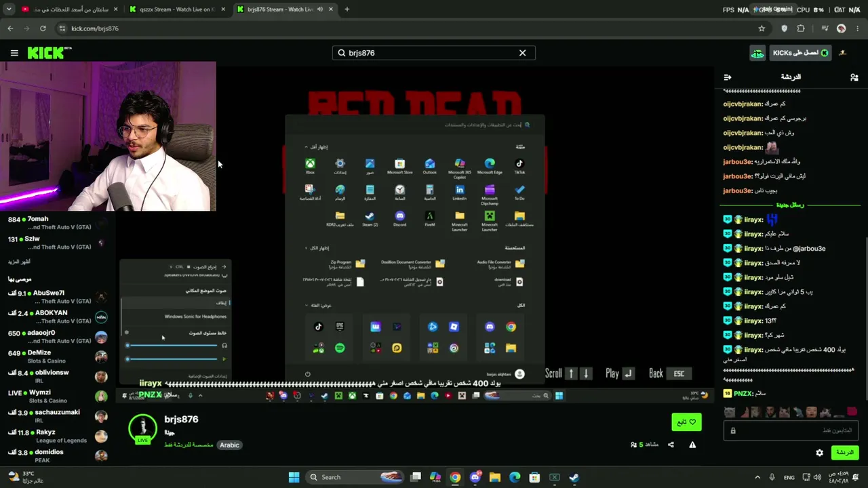Select the Arabic language tag
This screenshot has width=868, height=488.
[229, 445]
